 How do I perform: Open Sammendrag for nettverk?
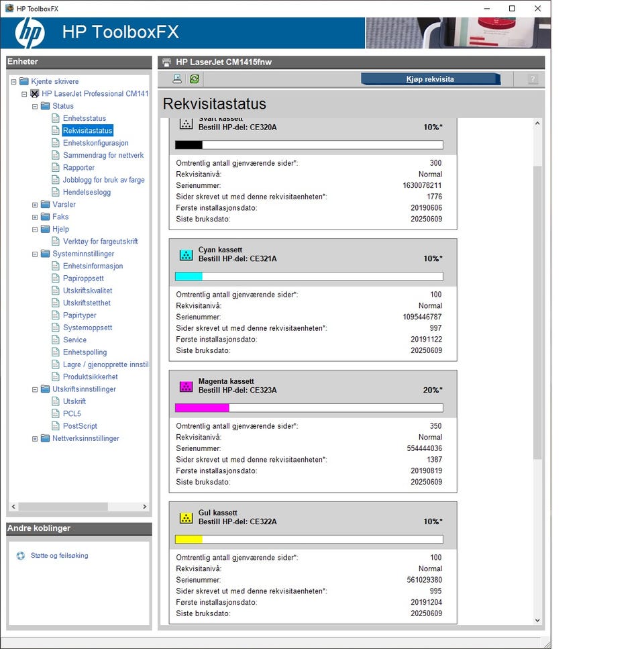[x=103, y=155]
